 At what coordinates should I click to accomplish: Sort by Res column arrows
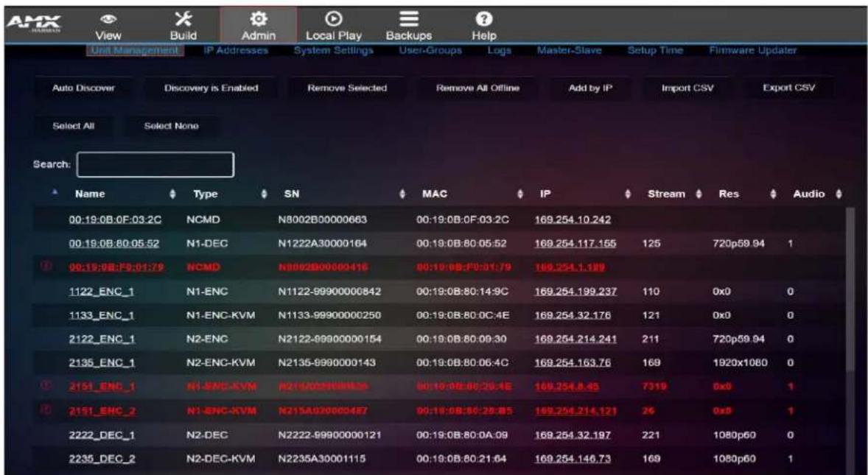(774, 194)
